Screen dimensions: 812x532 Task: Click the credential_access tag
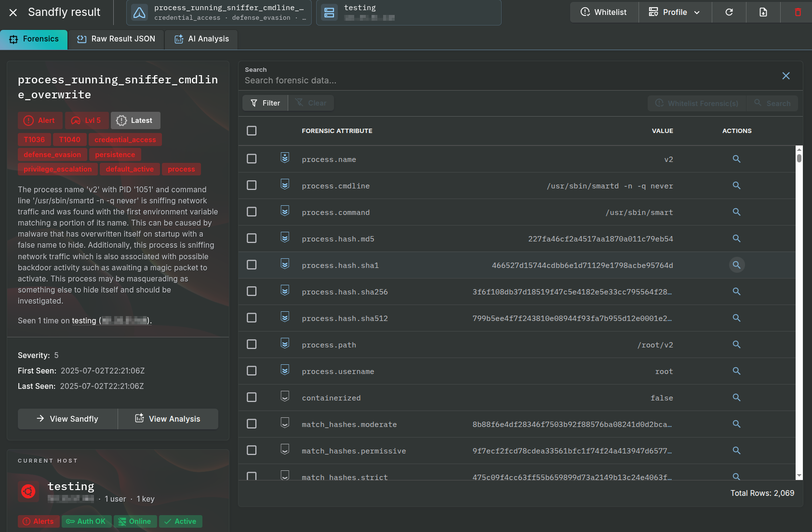pyautogui.click(x=125, y=140)
